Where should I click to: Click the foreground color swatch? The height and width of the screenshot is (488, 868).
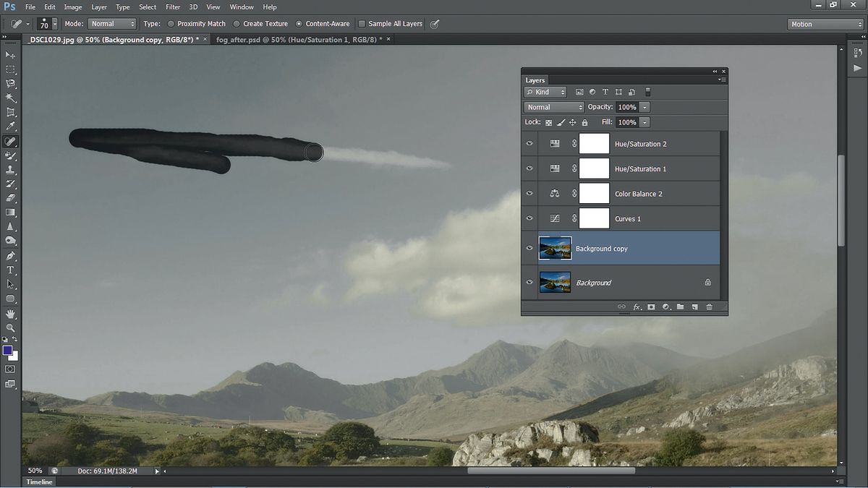(8, 350)
